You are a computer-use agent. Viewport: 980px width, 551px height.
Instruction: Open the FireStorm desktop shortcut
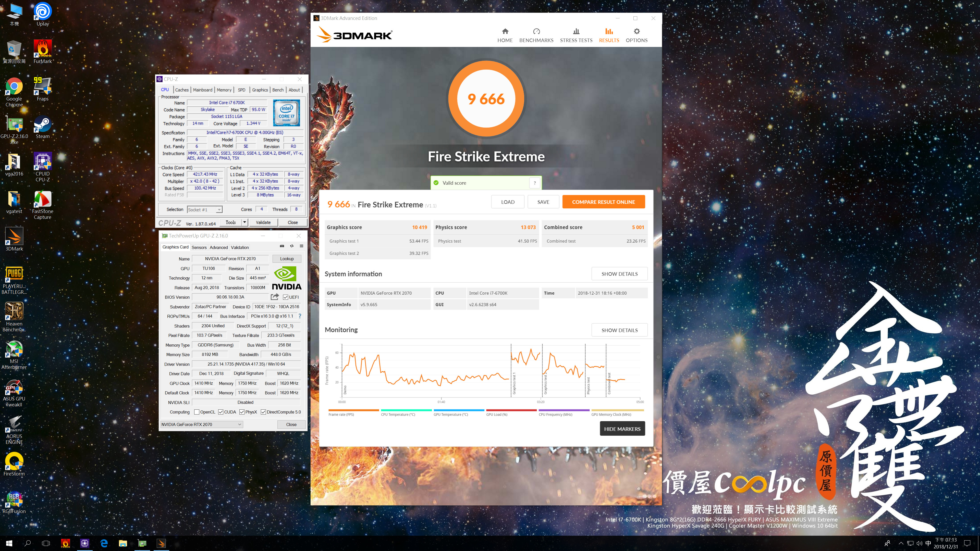14,464
